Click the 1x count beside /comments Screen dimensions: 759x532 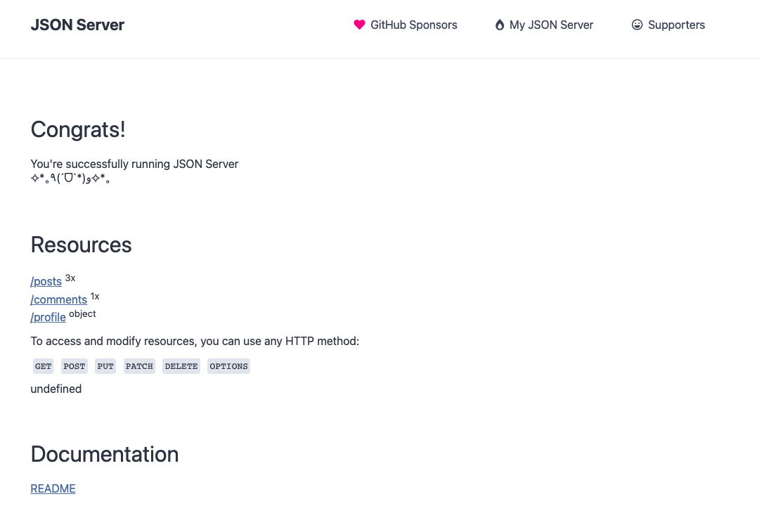click(x=95, y=296)
